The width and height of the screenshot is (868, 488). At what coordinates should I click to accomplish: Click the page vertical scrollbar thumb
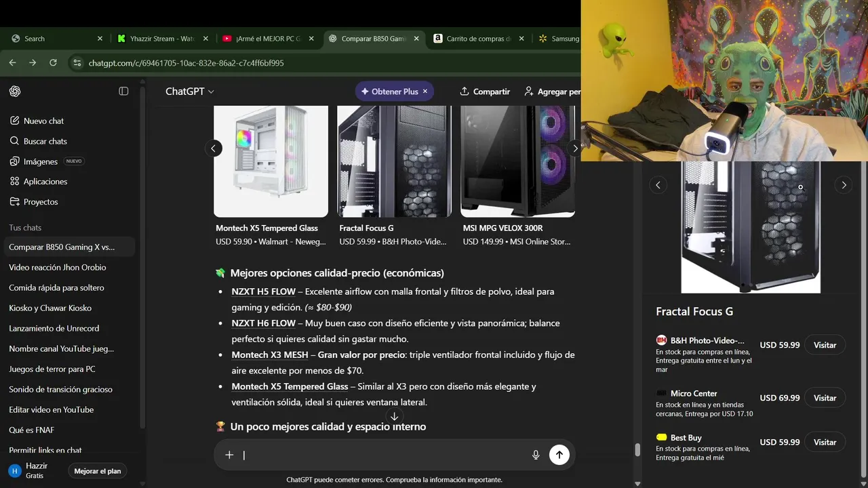point(637,449)
